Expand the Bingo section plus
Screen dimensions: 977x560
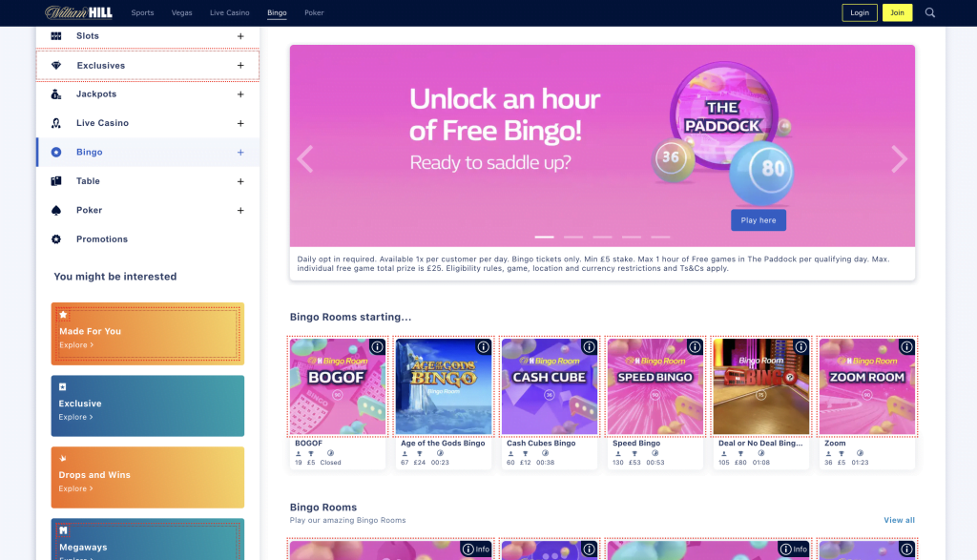tap(240, 153)
